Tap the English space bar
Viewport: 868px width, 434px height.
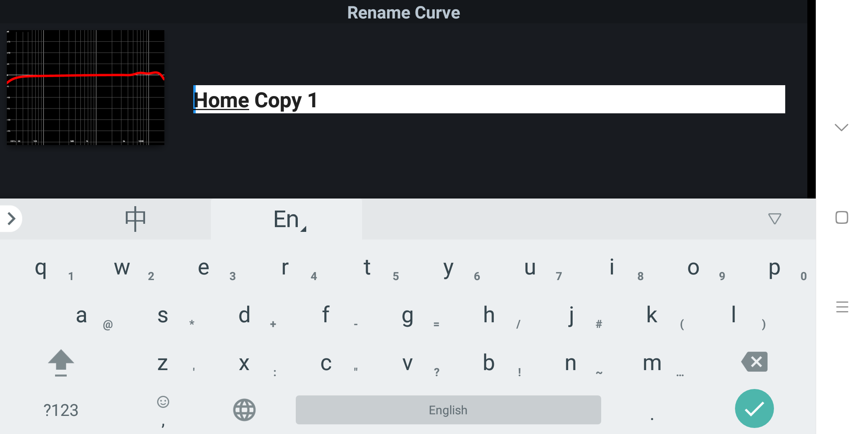448,410
